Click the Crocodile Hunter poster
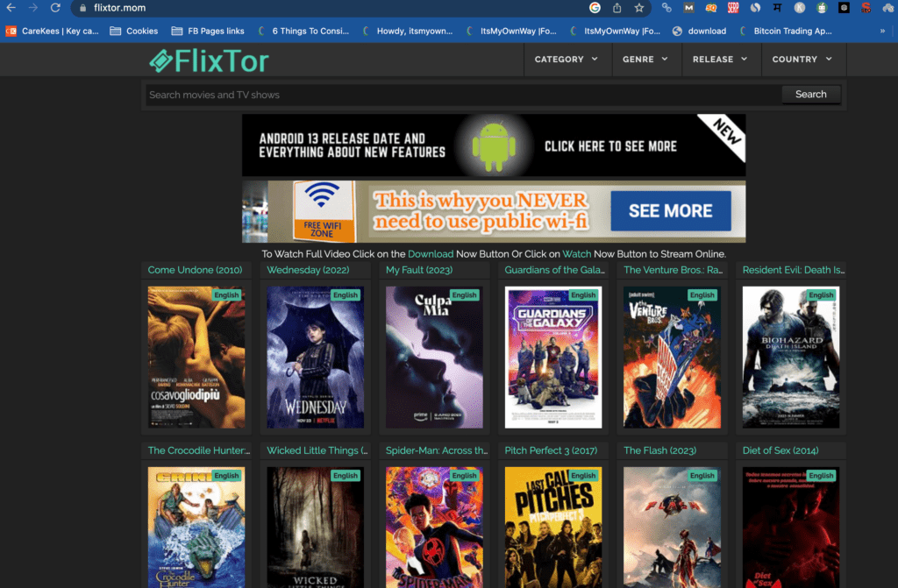 pos(196,528)
